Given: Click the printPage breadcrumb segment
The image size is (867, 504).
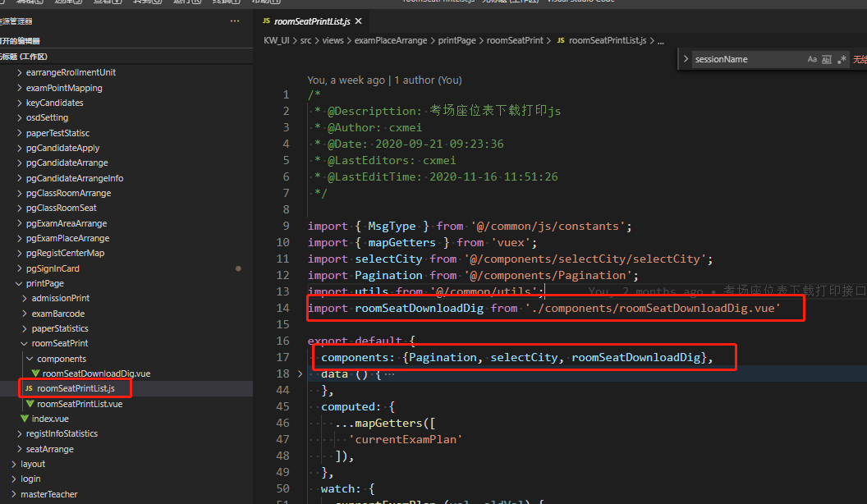Looking at the screenshot, I should tap(456, 40).
